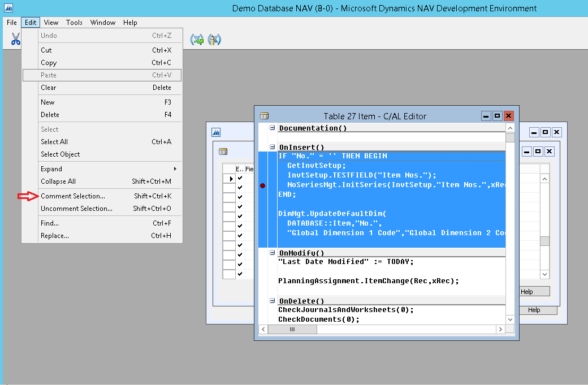
Task: Click the green-arrow X toolbar icon
Action: tap(197, 40)
